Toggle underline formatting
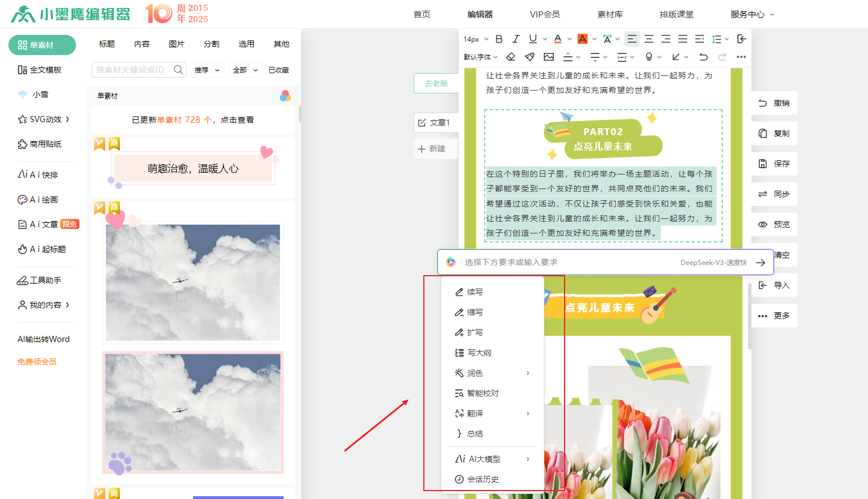The height and width of the screenshot is (499, 868). coord(533,39)
